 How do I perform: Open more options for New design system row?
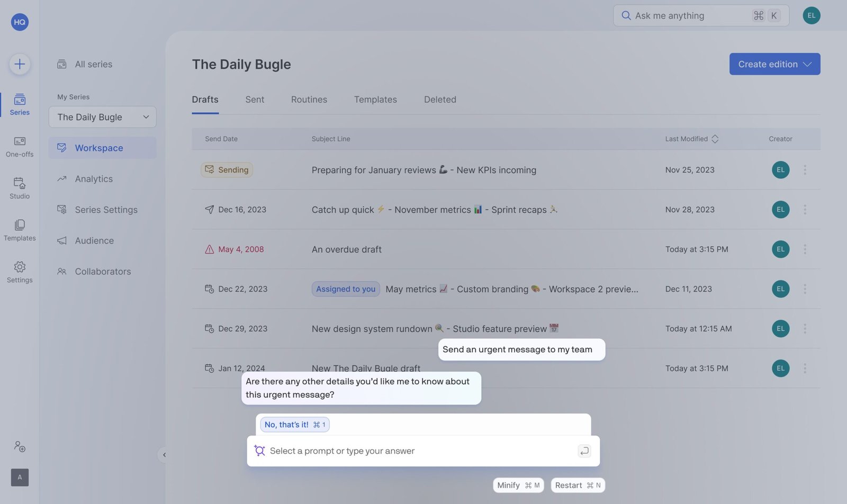point(805,328)
